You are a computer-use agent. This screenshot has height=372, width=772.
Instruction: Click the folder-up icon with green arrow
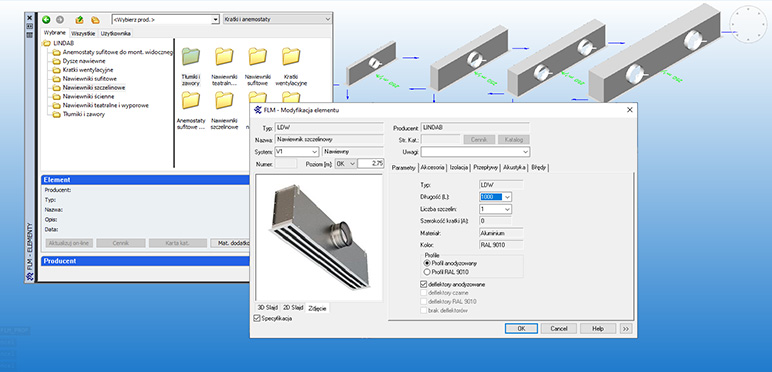[x=79, y=20]
